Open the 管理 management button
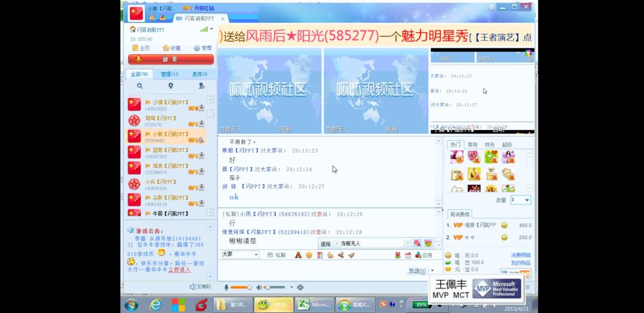Screen dimensions: 644x313 pyautogui.click(x=203, y=48)
